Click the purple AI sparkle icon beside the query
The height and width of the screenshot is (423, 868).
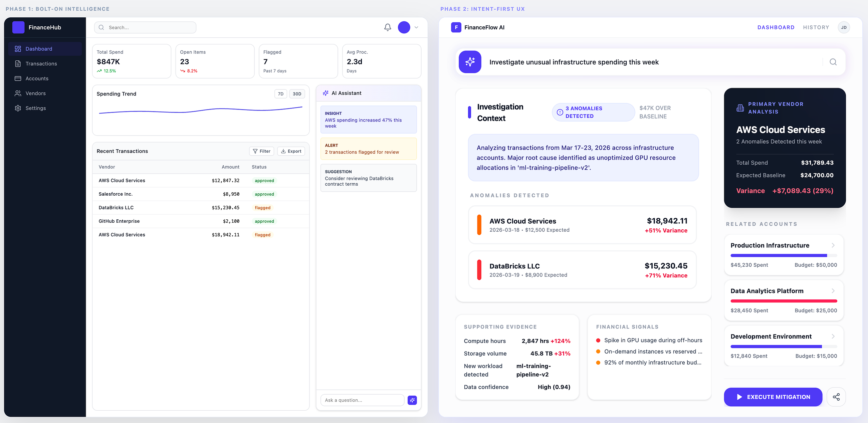click(x=470, y=62)
